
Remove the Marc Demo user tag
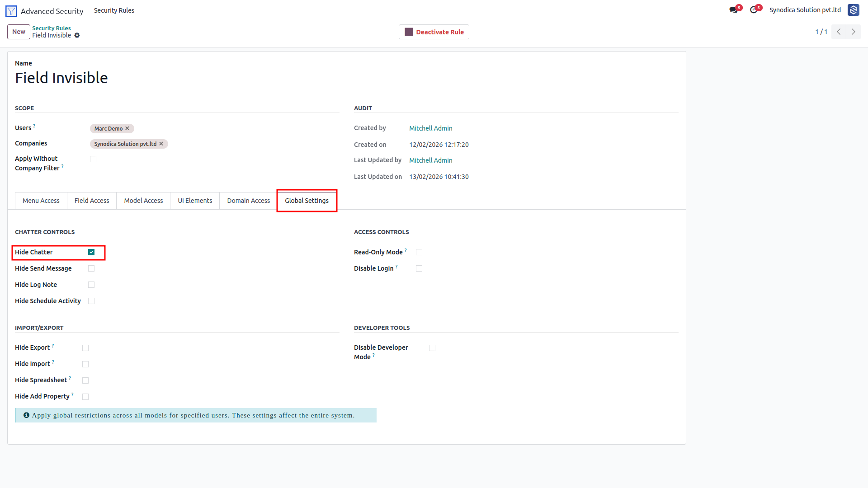click(127, 128)
